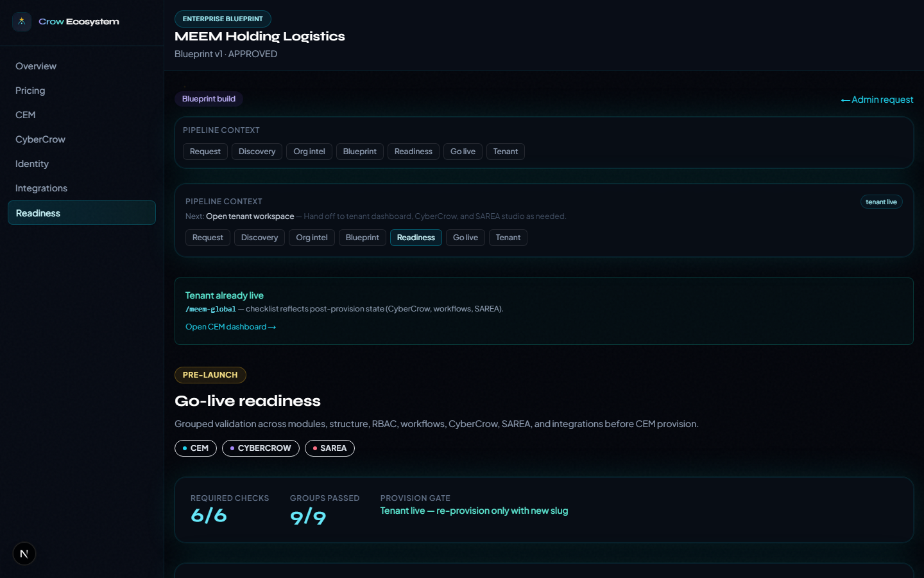Select highlighted Readiness pipeline step
Viewport: 924px width, 578px height.
(416, 238)
